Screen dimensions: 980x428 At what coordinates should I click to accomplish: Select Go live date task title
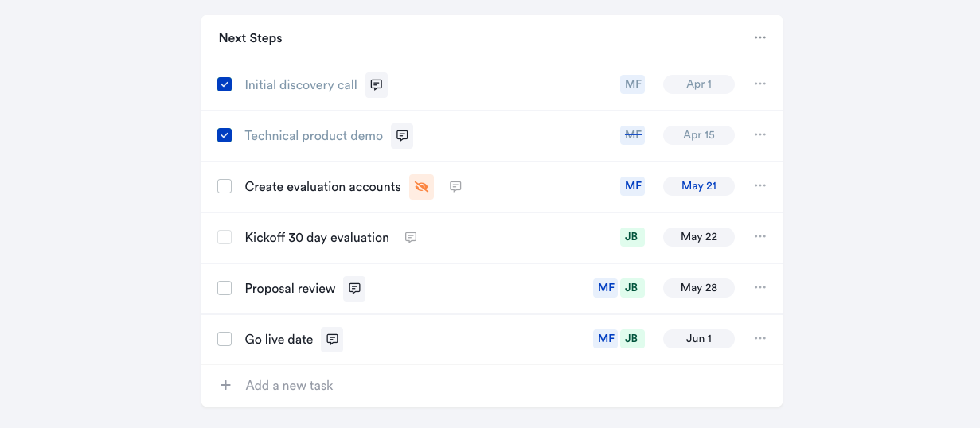pyautogui.click(x=279, y=339)
